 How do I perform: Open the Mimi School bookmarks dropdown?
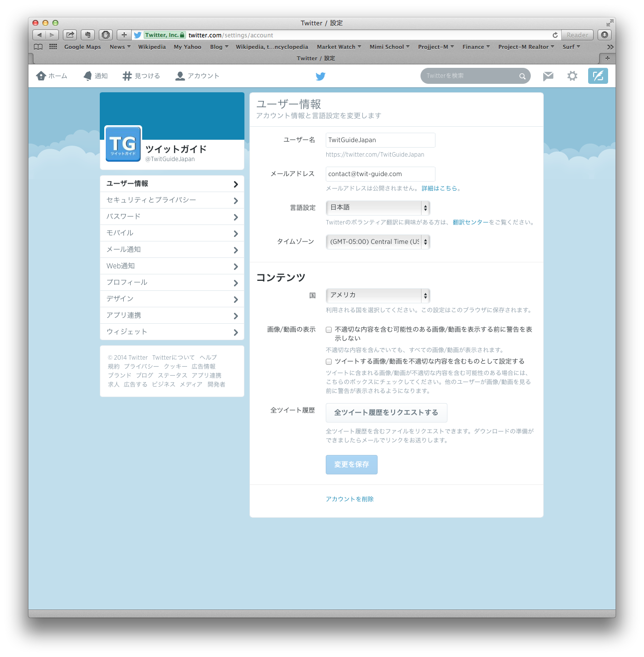click(390, 47)
